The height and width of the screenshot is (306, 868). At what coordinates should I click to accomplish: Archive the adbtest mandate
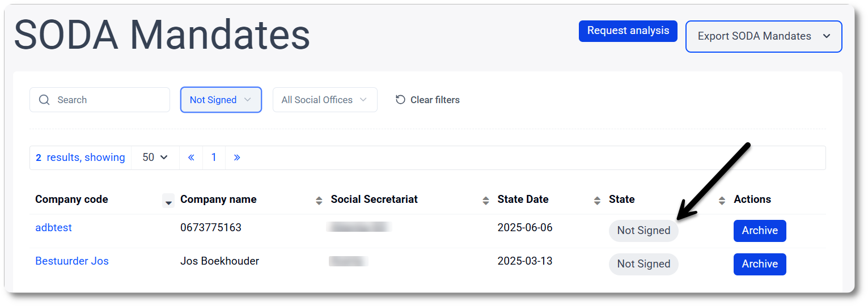760,231
